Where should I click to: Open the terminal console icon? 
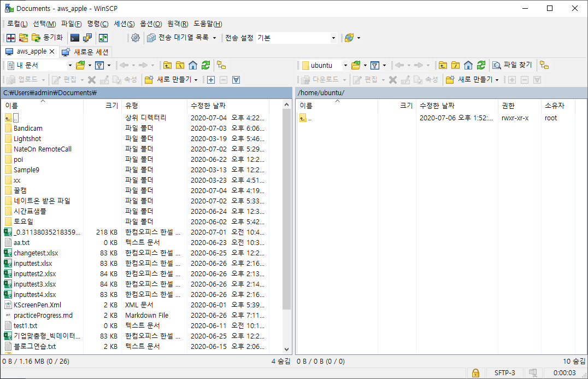click(x=75, y=38)
